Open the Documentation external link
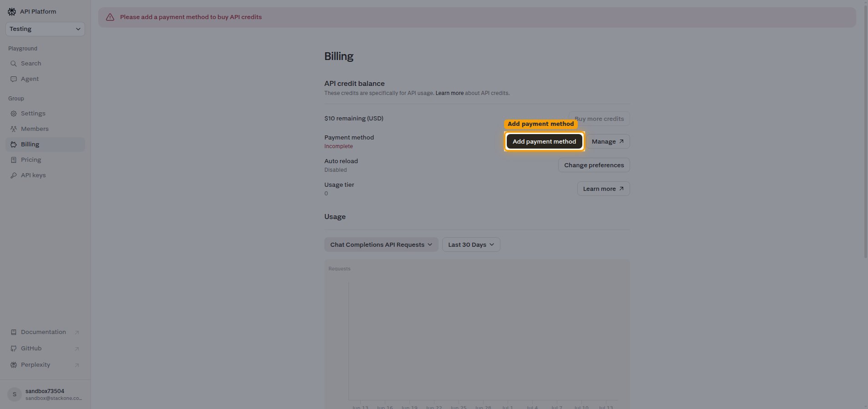 pos(45,332)
